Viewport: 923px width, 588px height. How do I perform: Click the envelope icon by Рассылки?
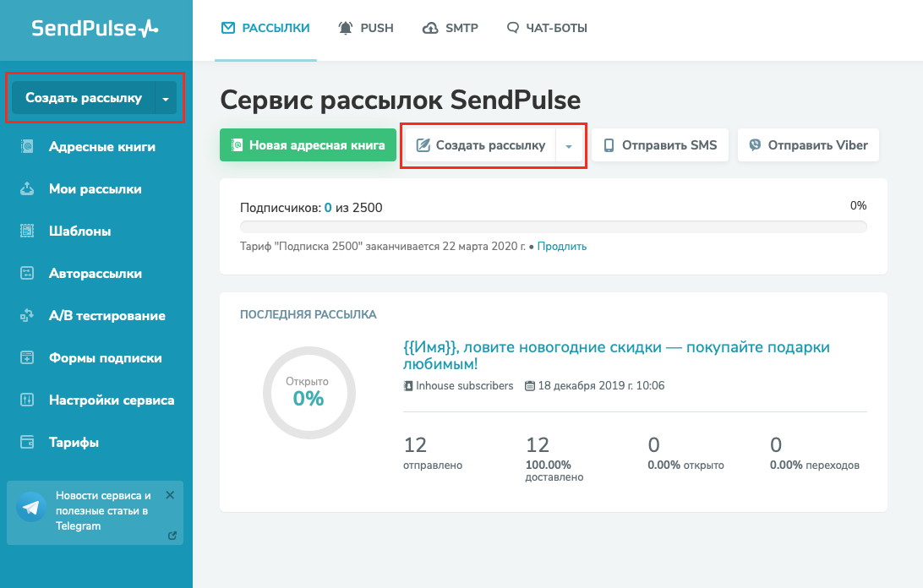tap(228, 28)
